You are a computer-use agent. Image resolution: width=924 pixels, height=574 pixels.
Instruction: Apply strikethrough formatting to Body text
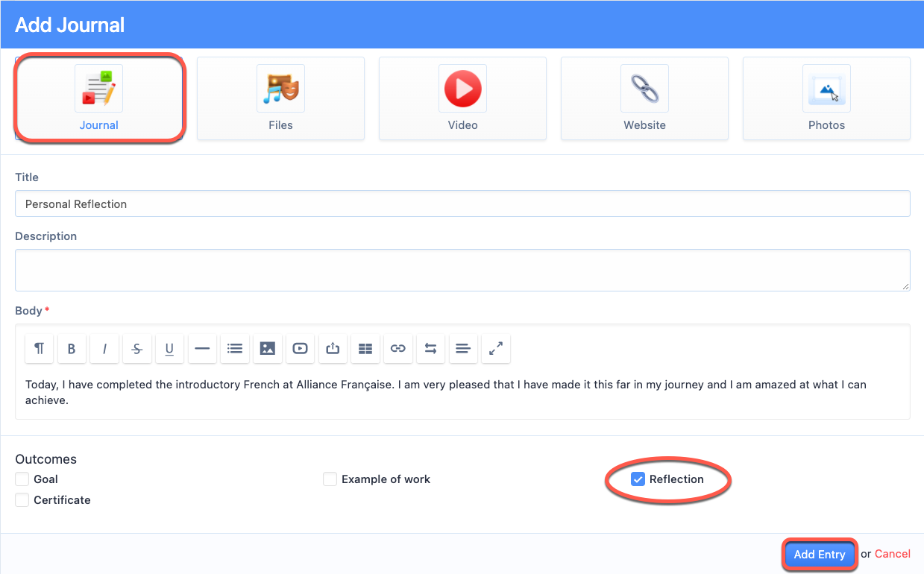point(137,348)
